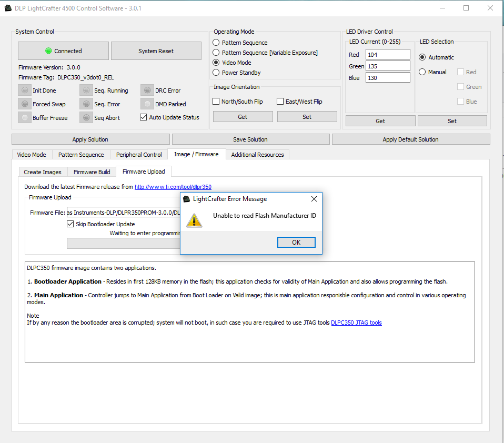Select the Firmware Upload subtab

coord(144,172)
